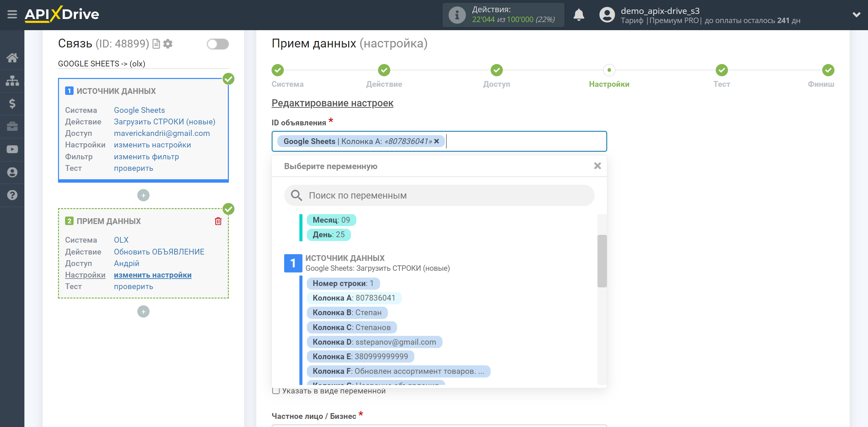Select the Колонка F variable

point(398,371)
